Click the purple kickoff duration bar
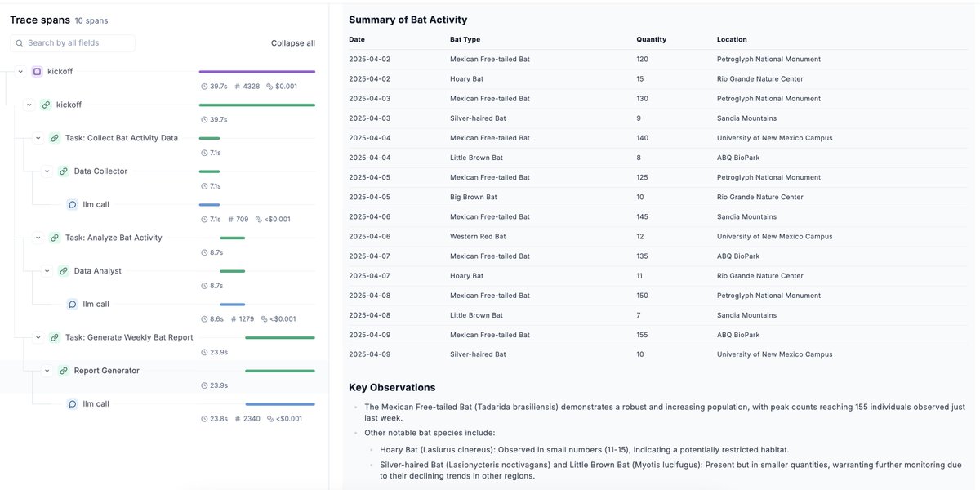Image resolution: width=980 pixels, height=490 pixels. (257, 72)
